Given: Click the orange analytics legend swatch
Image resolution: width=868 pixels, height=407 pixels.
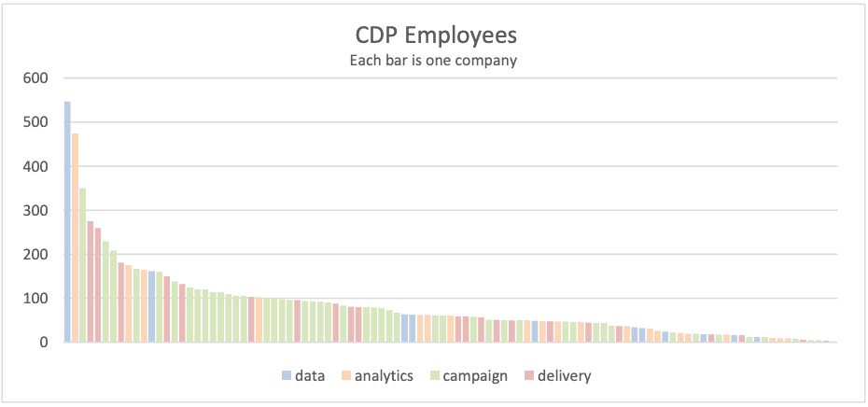Looking at the screenshot, I should pos(345,376).
